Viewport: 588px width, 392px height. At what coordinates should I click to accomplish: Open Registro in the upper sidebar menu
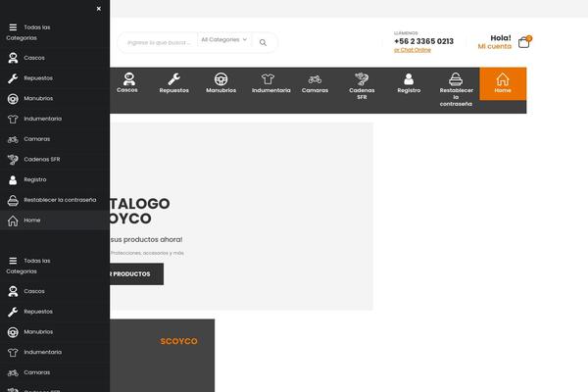click(x=55, y=179)
